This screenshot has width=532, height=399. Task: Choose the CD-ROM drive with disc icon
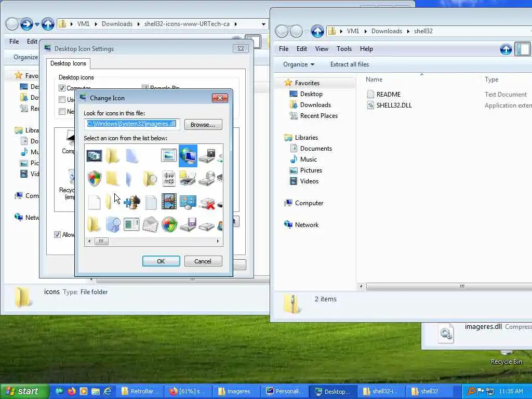point(207,179)
